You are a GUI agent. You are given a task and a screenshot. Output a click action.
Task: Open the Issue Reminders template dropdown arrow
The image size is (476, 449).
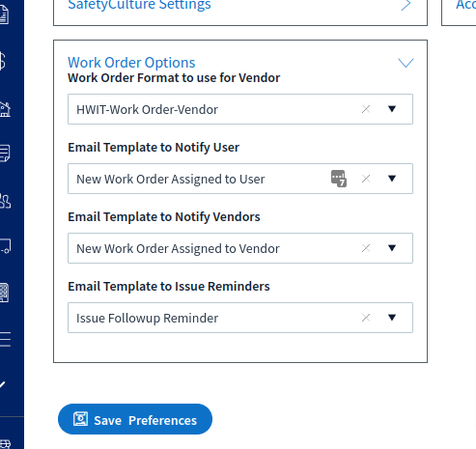392,318
